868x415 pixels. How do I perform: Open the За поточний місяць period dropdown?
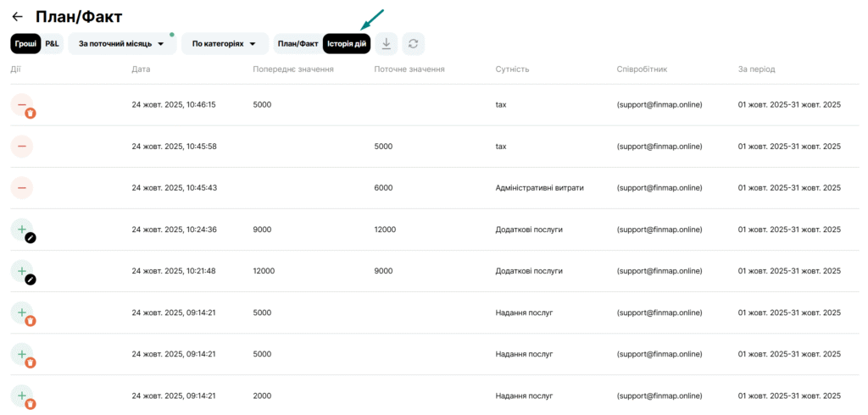pyautogui.click(x=122, y=43)
